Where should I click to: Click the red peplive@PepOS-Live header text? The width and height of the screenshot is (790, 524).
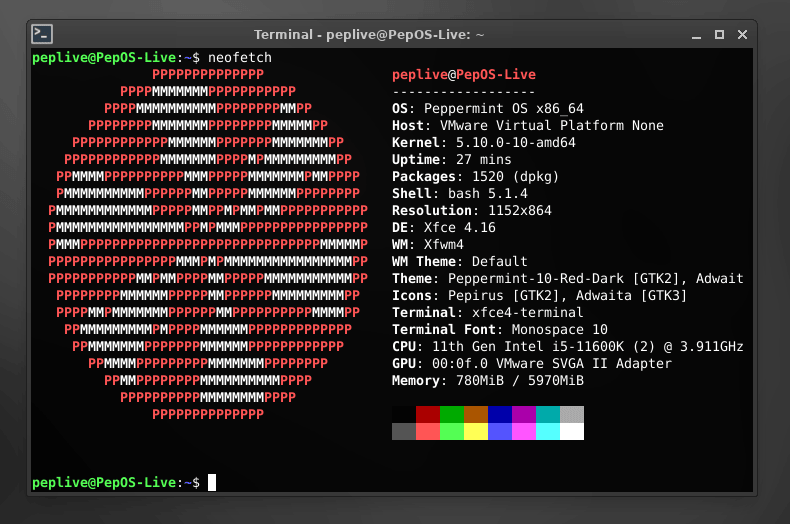click(x=463, y=75)
